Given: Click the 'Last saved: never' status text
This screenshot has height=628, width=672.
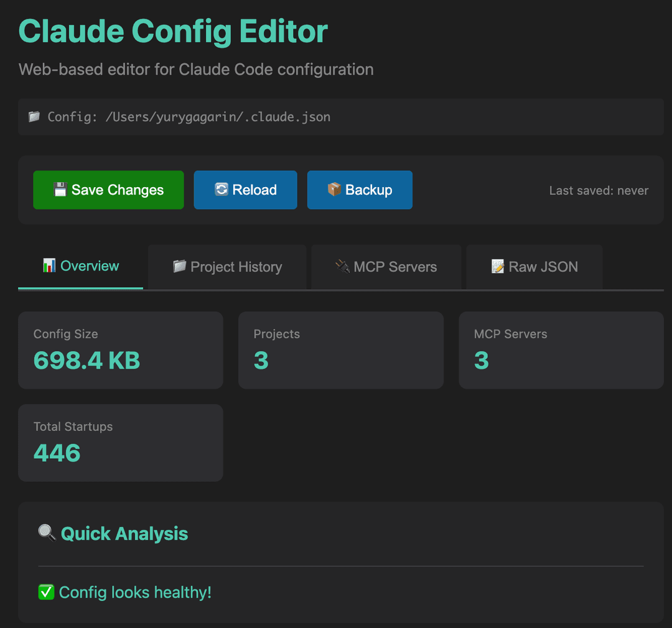Looking at the screenshot, I should click(x=599, y=191).
